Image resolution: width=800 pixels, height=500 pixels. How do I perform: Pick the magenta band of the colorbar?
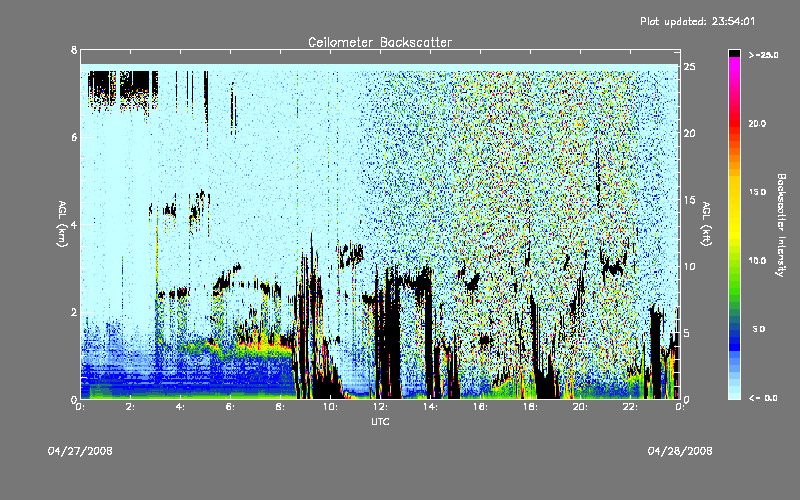click(x=734, y=64)
